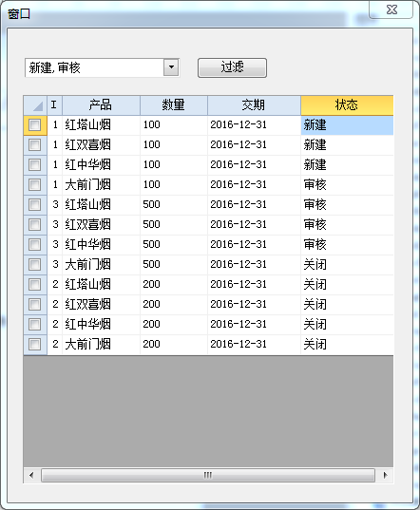Open the 新建, 审核 dropdown arrow
Viewport: 420px width, 510px height.
[171, 67]
